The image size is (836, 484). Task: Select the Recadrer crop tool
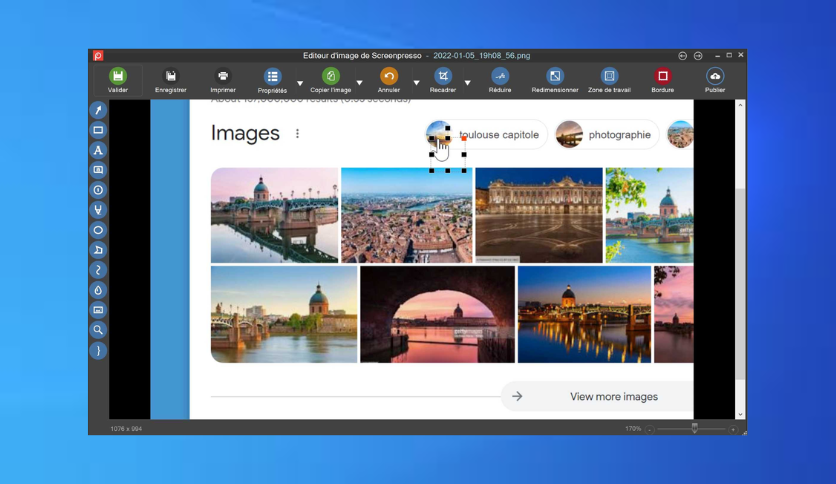pos(443,76)
